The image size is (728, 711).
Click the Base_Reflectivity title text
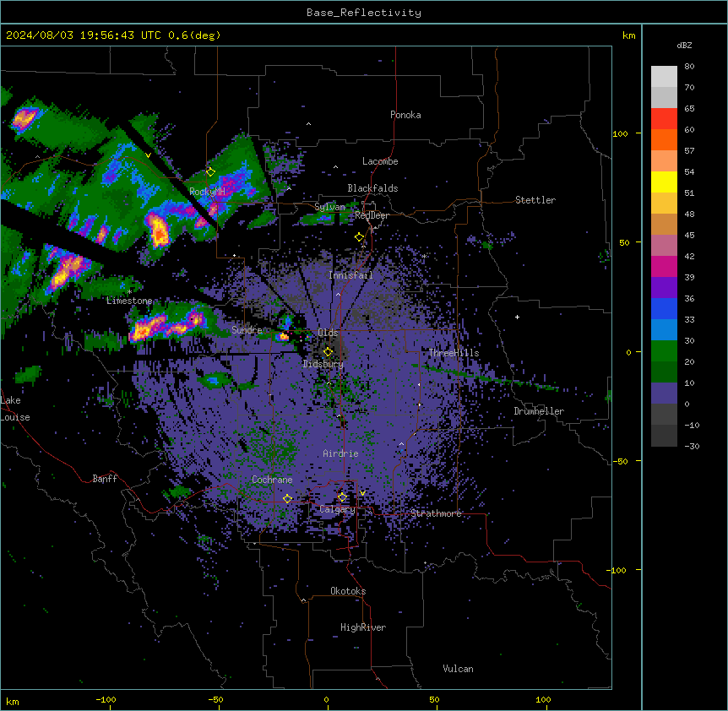pos(364,13)
